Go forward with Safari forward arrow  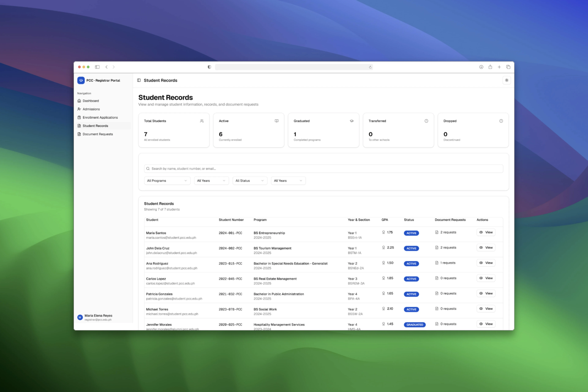pyautogui.click(x=114, y=67)
